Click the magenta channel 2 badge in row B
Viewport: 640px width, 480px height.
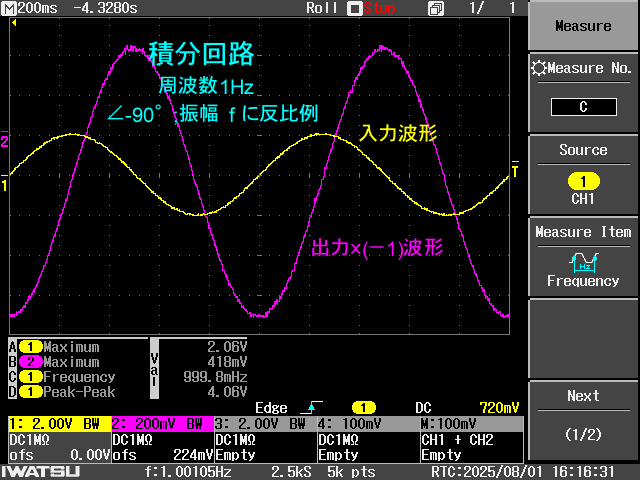click(x=30, y=362)
